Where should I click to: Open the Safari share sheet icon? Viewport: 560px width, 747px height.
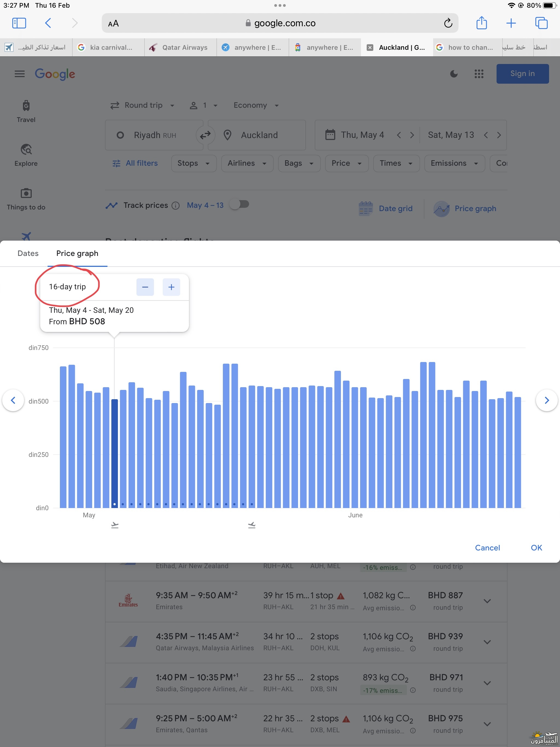pos(481,23)
